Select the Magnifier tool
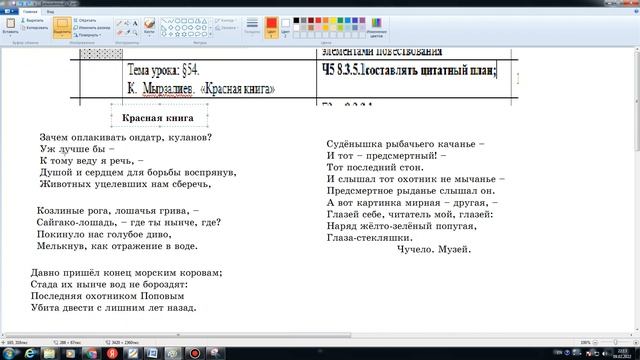This screenshot has height=360, width=640. (x=135, y=32)
